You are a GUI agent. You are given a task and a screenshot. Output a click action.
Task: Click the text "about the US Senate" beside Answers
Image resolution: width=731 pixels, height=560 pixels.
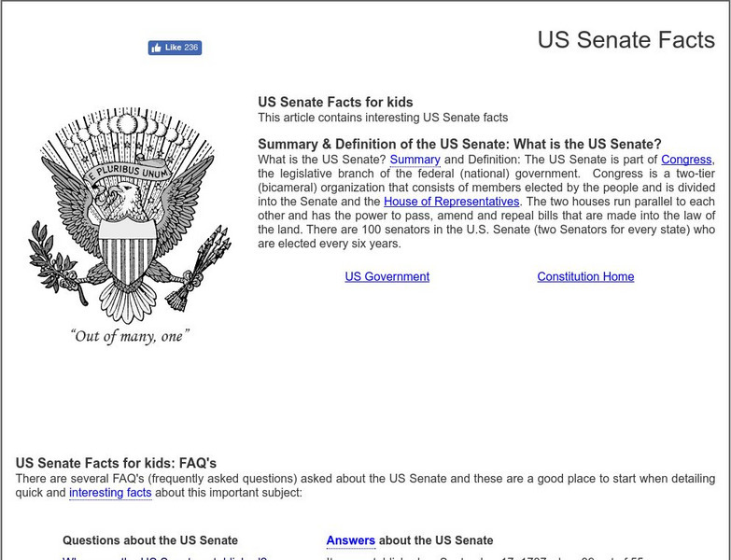coord(436,540)
